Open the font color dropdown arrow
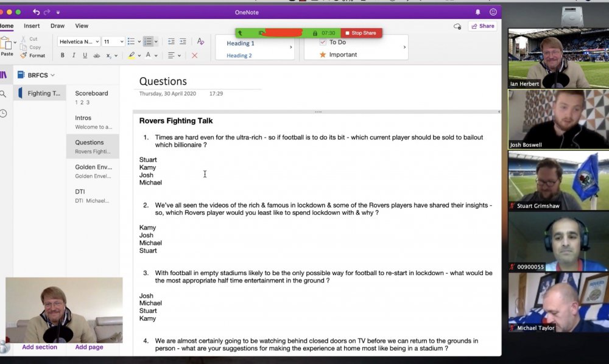Image resolution: width=609 pixels, height=364 pixels. [x=156, y=56]
